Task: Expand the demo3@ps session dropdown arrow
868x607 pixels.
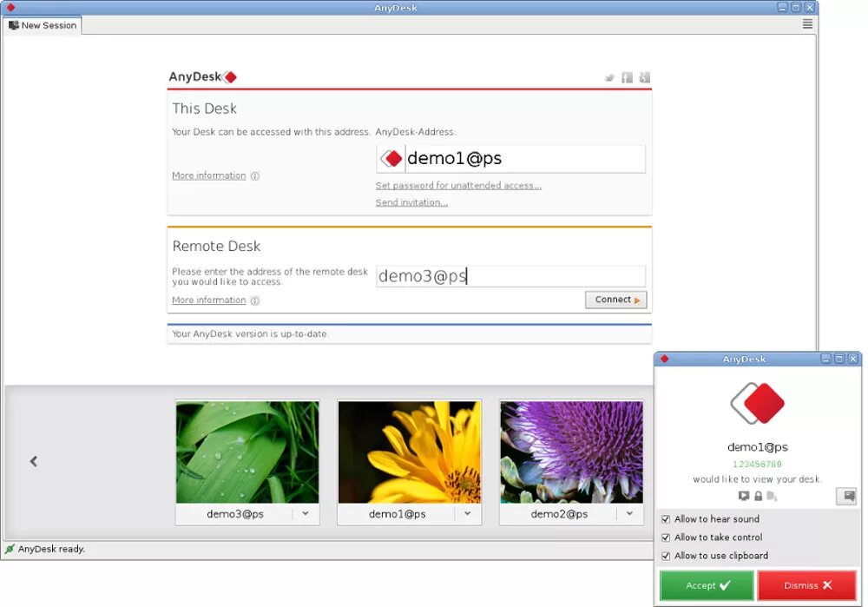Action: point(306,514)
